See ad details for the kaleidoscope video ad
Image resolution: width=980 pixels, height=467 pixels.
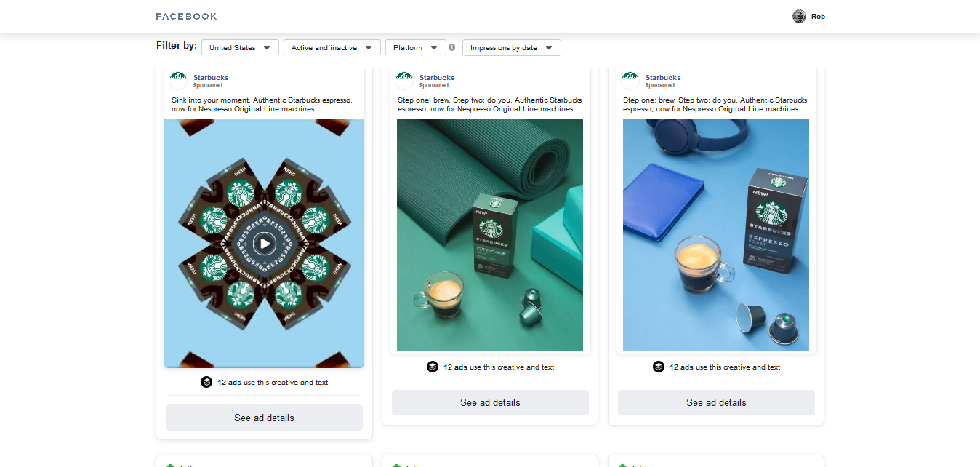click(x=264, y=418)
